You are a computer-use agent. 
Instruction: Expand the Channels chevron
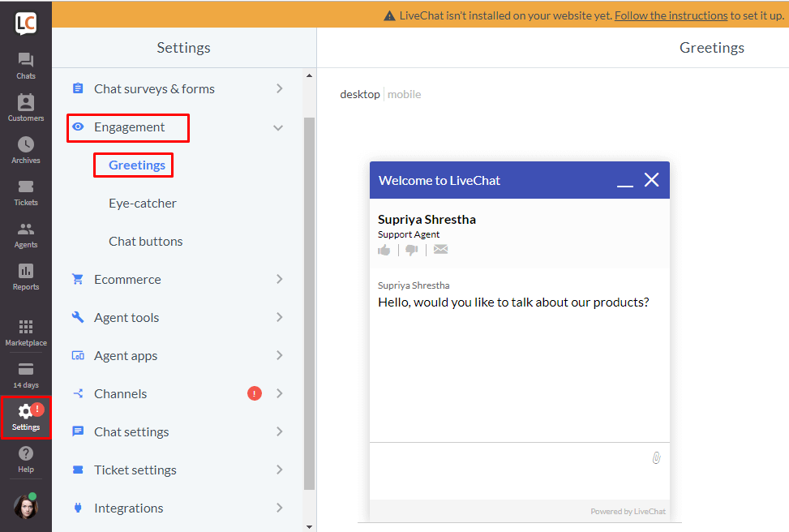click(280, 393)
